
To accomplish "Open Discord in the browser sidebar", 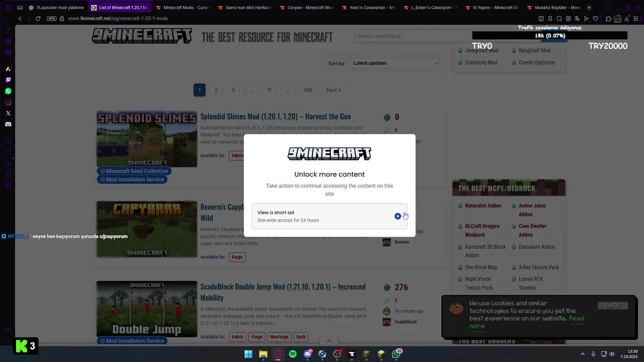I will click(8, 124).
